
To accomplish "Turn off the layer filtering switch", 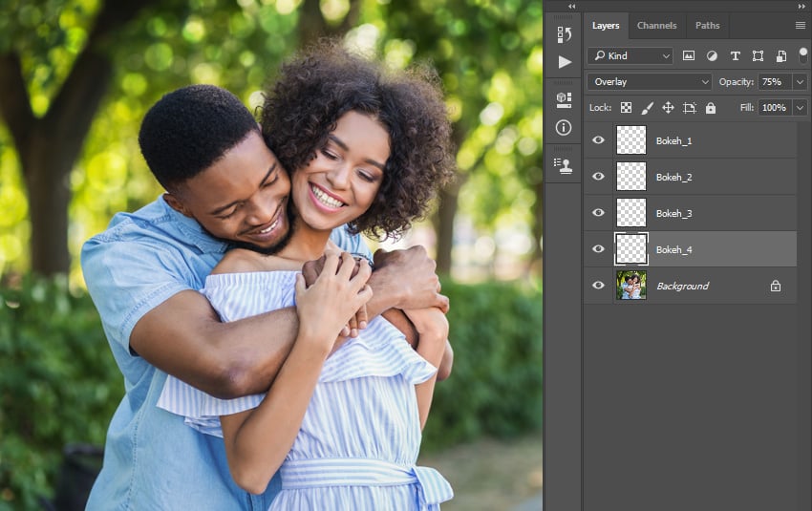I will [x=802, y=55].
